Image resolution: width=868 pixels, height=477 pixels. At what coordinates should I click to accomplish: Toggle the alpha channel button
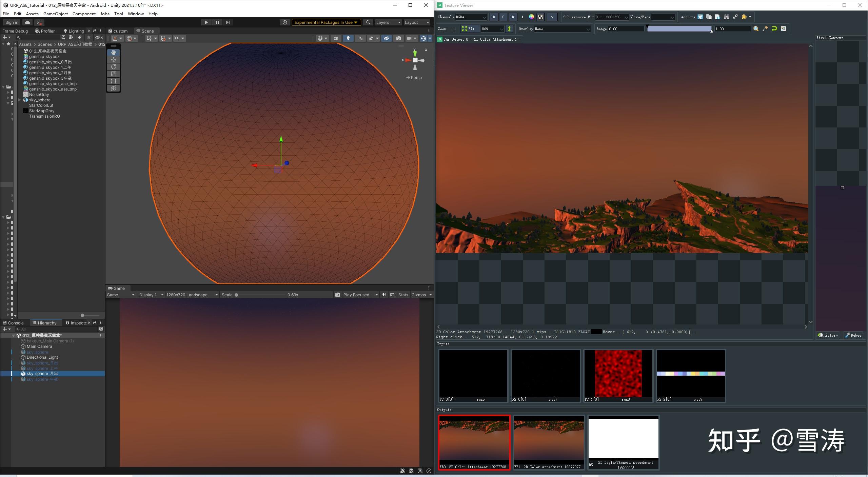522,17
